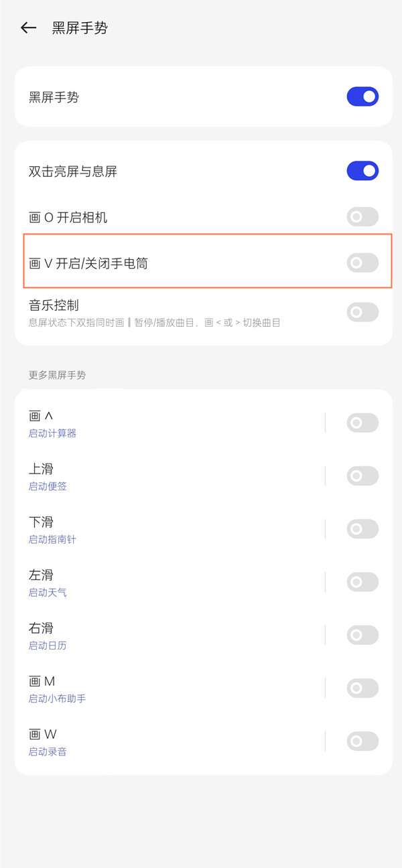Open 启动天气 action for 左滑
The height and width of the screenshot is (868, 402).
[x=48, y=593]
